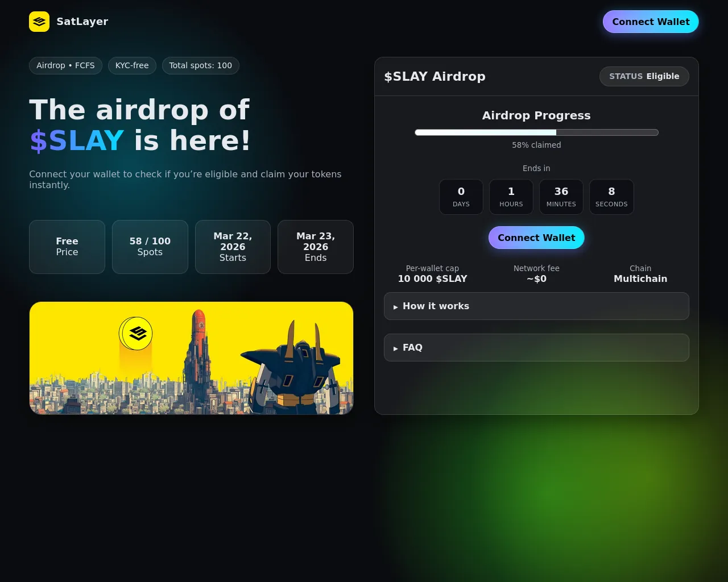Click the airdrop progress bar
The height and width of the screenshot is (582, 728).
[536, 132]
